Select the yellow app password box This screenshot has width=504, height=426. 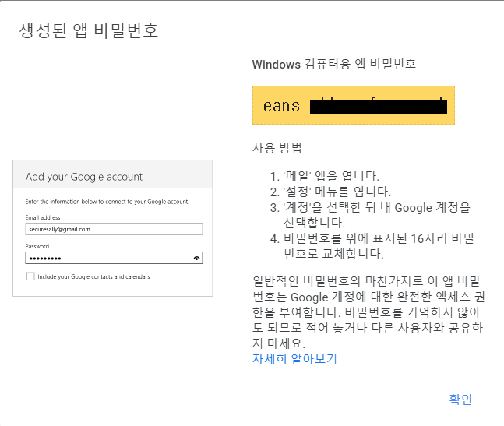(x=353, y=105)
